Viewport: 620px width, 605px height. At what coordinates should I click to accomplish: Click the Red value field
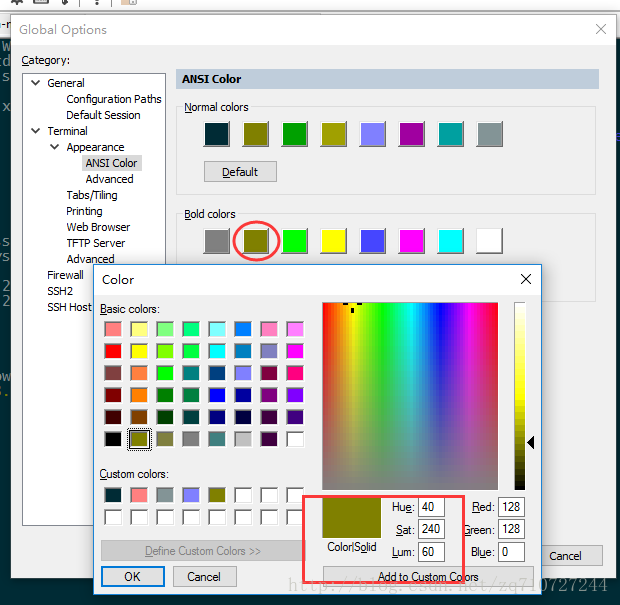[511, 507]
